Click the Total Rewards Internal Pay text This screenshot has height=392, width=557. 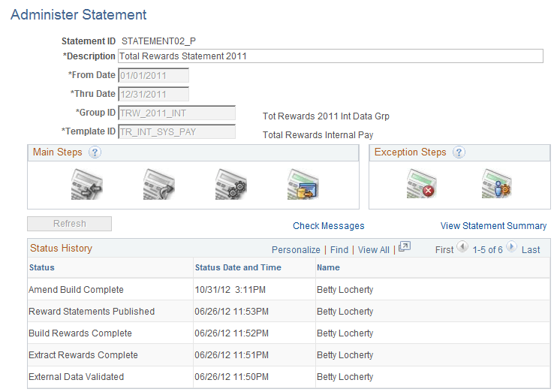click(x=318, y=135)
